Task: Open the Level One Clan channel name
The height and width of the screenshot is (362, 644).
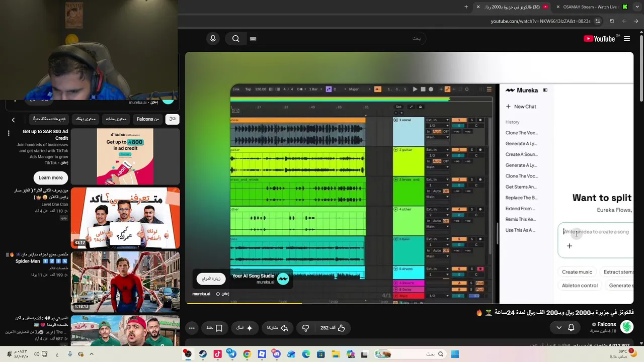Action: [55, 205]
